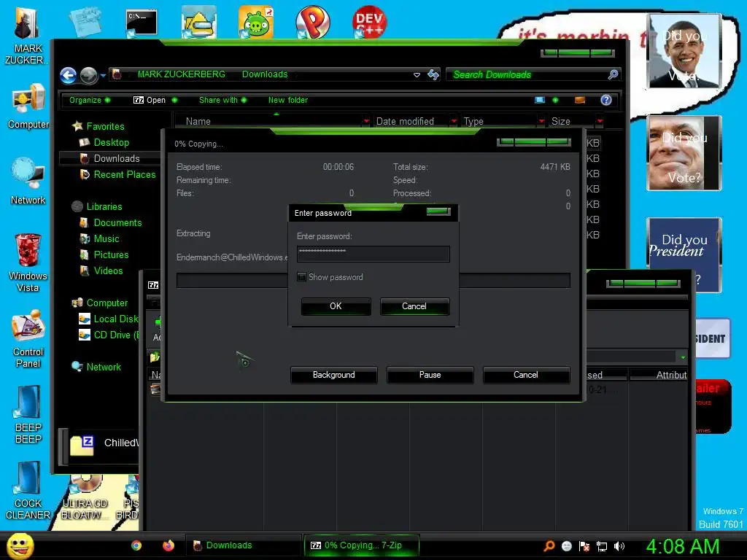Expand the Organize menu

coord(90,100)
